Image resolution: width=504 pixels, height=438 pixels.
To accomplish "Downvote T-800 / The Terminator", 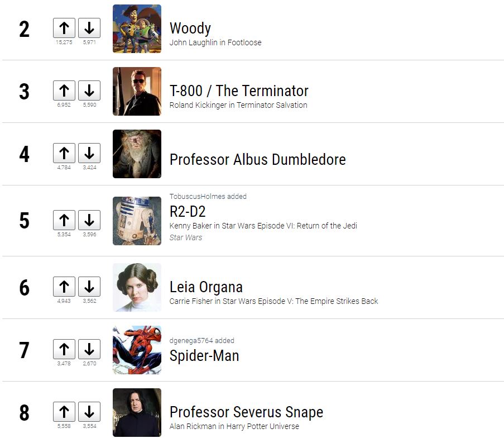I will coord(89,91).
